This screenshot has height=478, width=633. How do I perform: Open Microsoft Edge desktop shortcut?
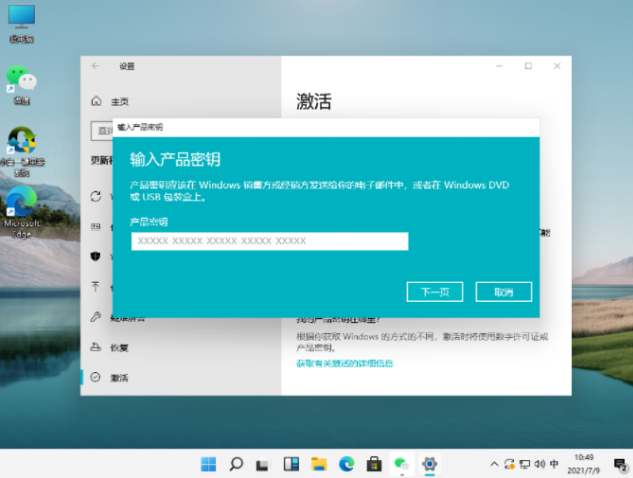click(21, 205)
